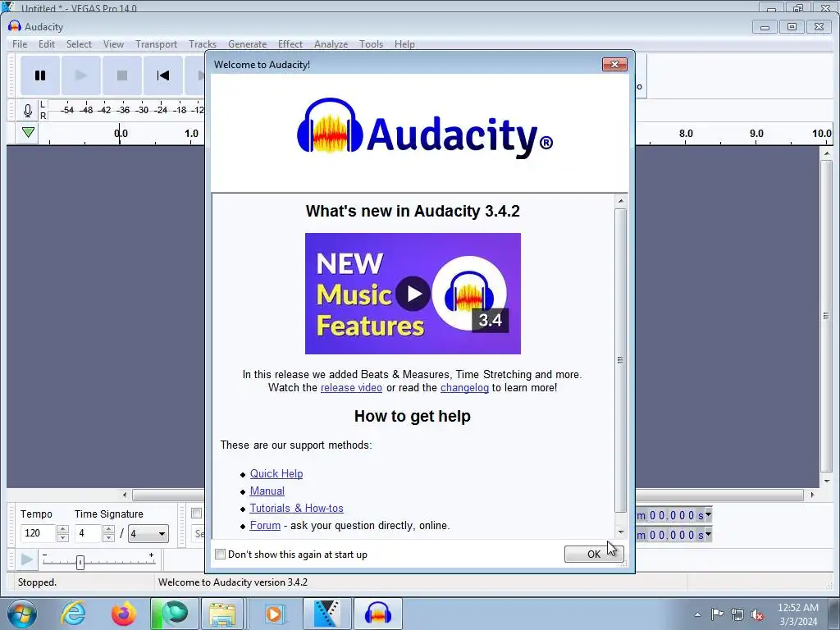Open the release video link

click(351, 387)
